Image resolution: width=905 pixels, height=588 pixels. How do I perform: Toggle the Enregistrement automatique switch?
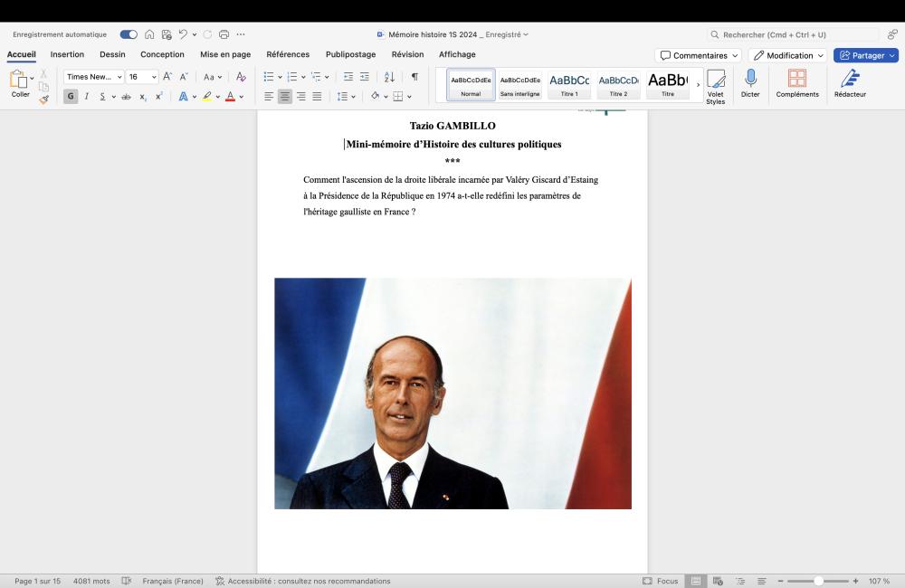[x=129, y=34]
